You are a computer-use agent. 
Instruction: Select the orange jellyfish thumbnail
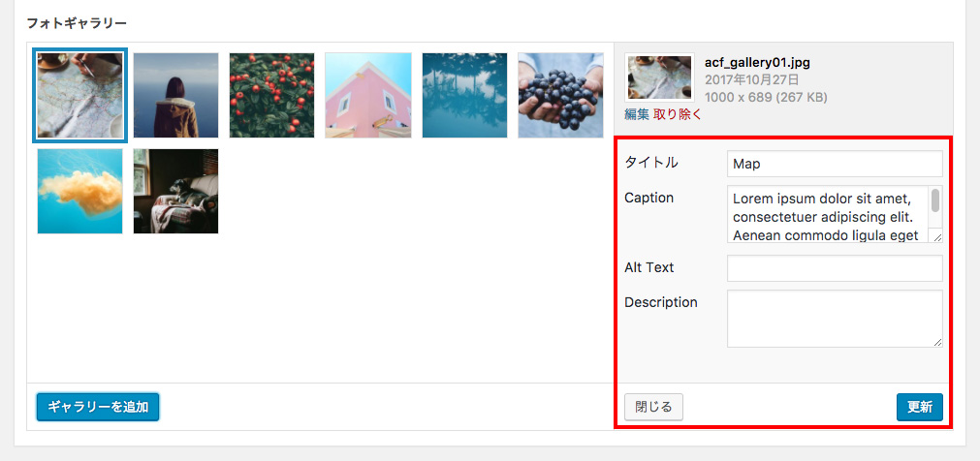pyautogui.click(x=80, y=191)
